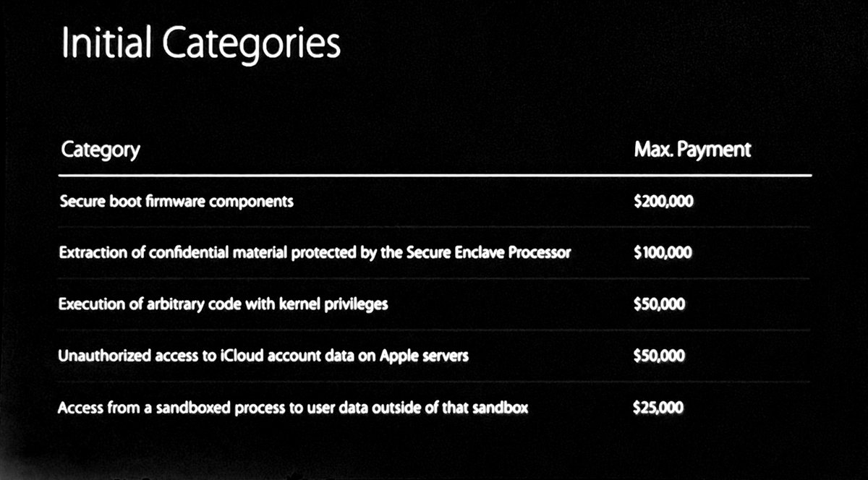
Task: Click the horizontal divider line below the headers
Action: pyautogui.click(x=434, y=176)
